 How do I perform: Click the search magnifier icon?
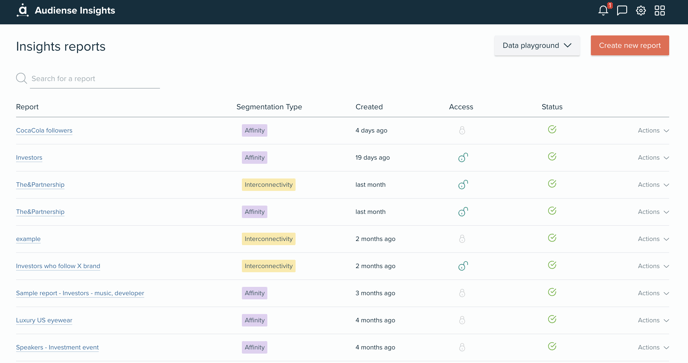pos(21,78)
